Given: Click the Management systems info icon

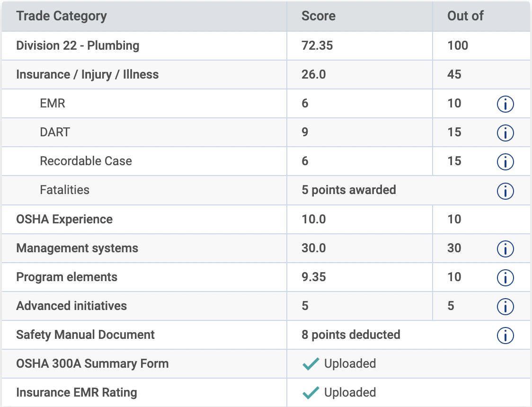Looking at the screenshot, I should coord(505,248).
